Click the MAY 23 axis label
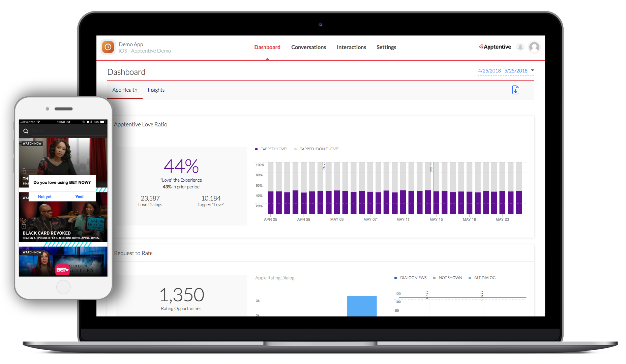This screenshot has height=364, width=626. (502, 219)
